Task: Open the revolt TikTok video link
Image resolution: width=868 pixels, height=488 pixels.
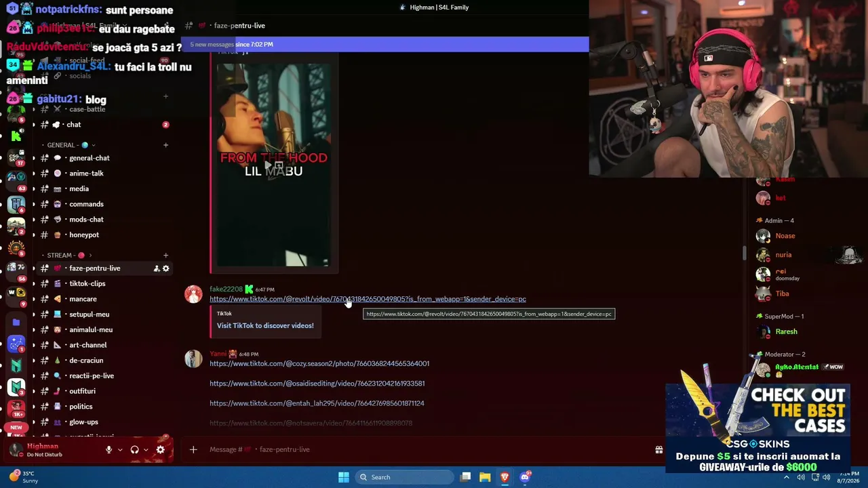Action: (x=368, y=299)
